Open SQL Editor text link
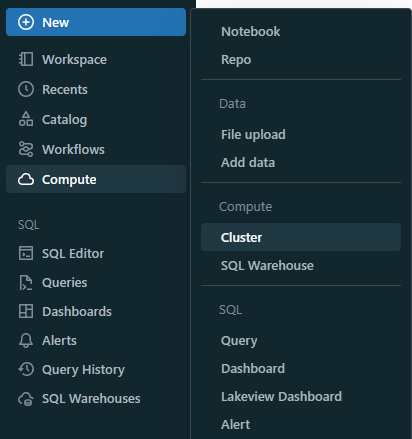412x439 pixels. click(73, 254)
